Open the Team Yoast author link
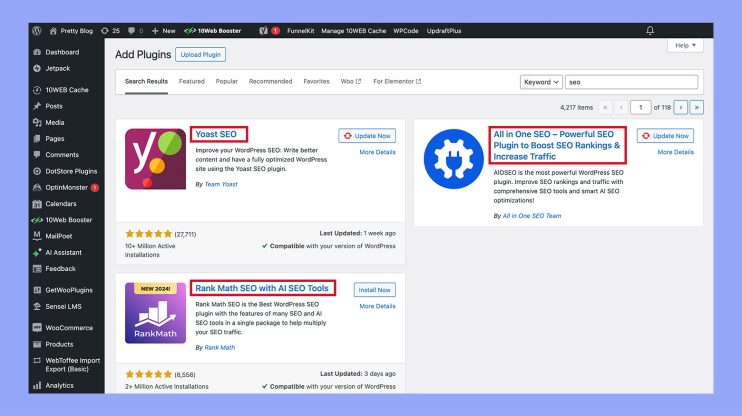 click(221, 184)
